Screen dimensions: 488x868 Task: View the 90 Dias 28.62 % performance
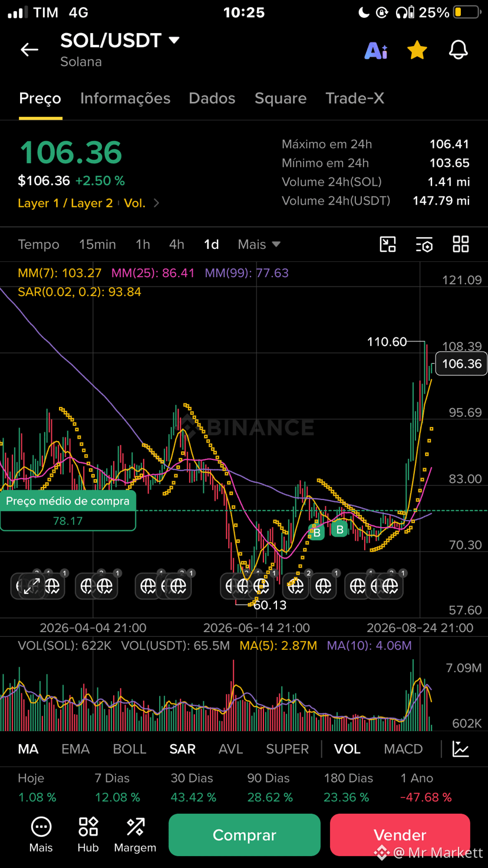click(270, 788)
